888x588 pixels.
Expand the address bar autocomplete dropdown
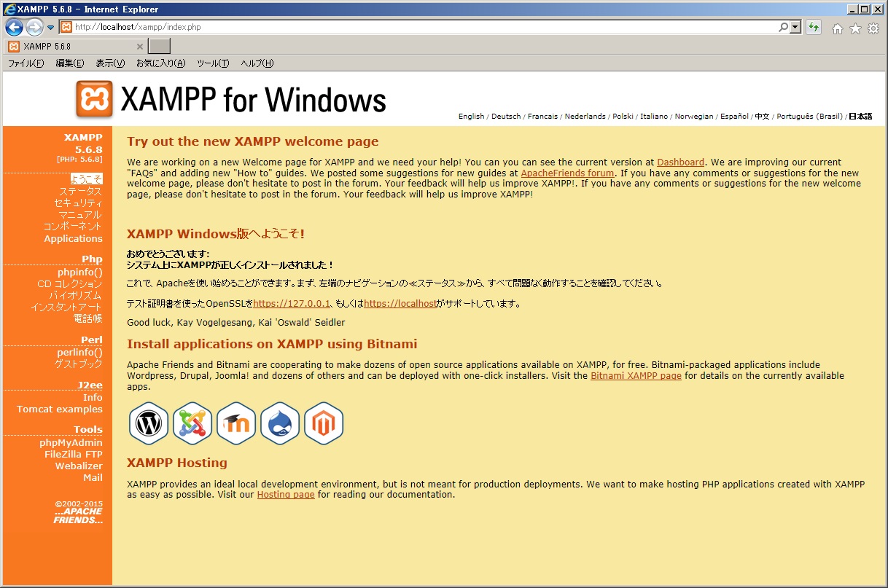[795, 28]
